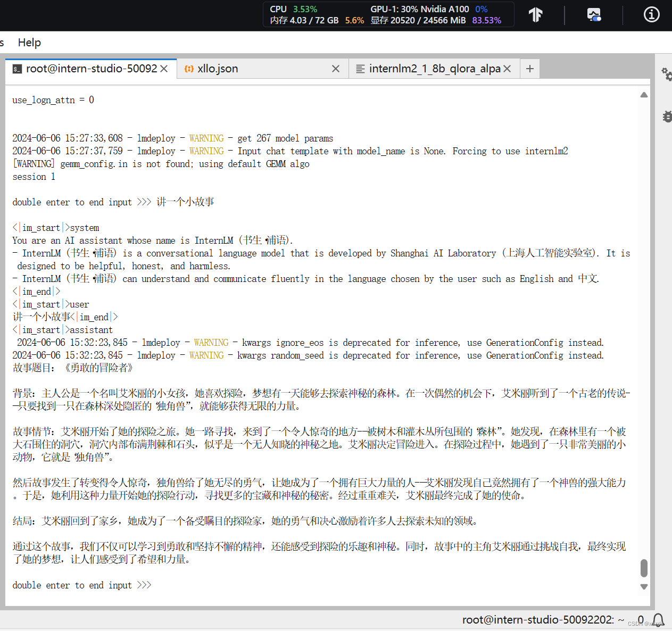Open the notifications bell in status bar
This screenshot has height=631, width=672.
(x=658, y=620)
